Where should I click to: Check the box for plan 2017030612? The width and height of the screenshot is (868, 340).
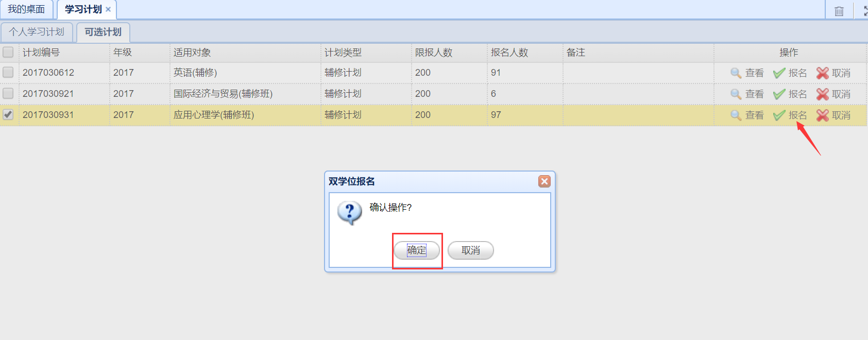click(x=8, y=72)
